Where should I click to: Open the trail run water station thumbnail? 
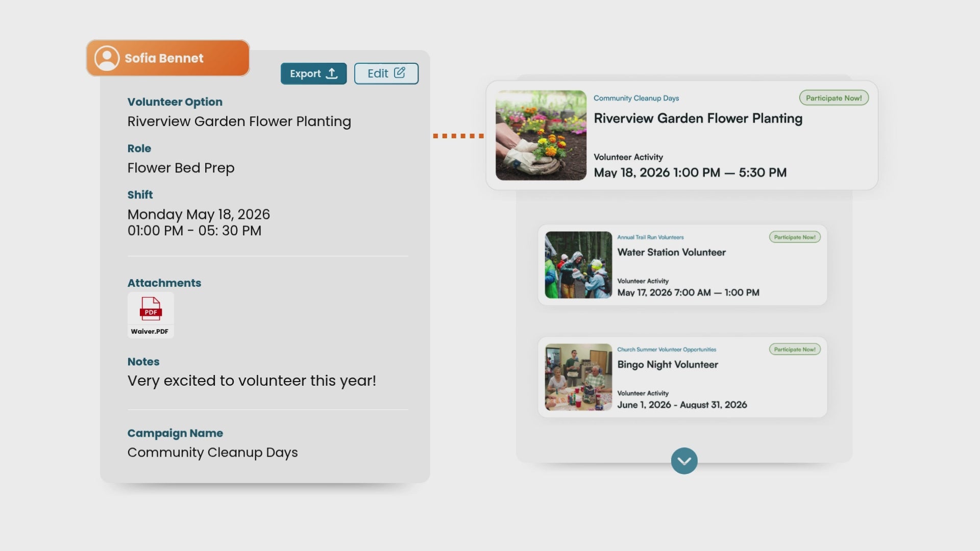coord(578,265)
